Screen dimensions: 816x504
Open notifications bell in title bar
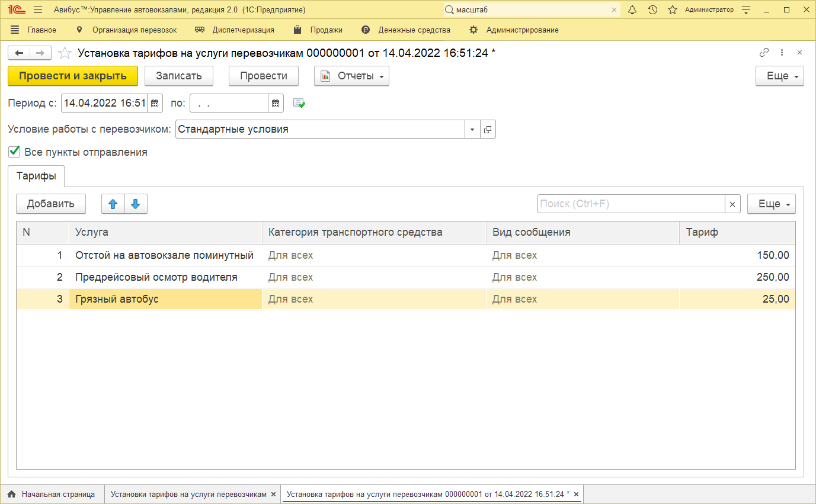coord(632,9)
